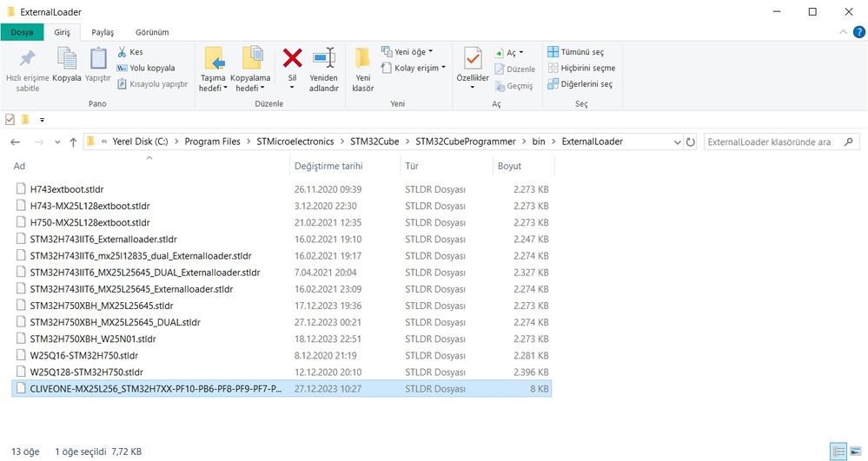Pin to Quick Access (Hızlı erişime sabitle)
868x461 pixels.
pyautogui.click(x=27, y=70)
